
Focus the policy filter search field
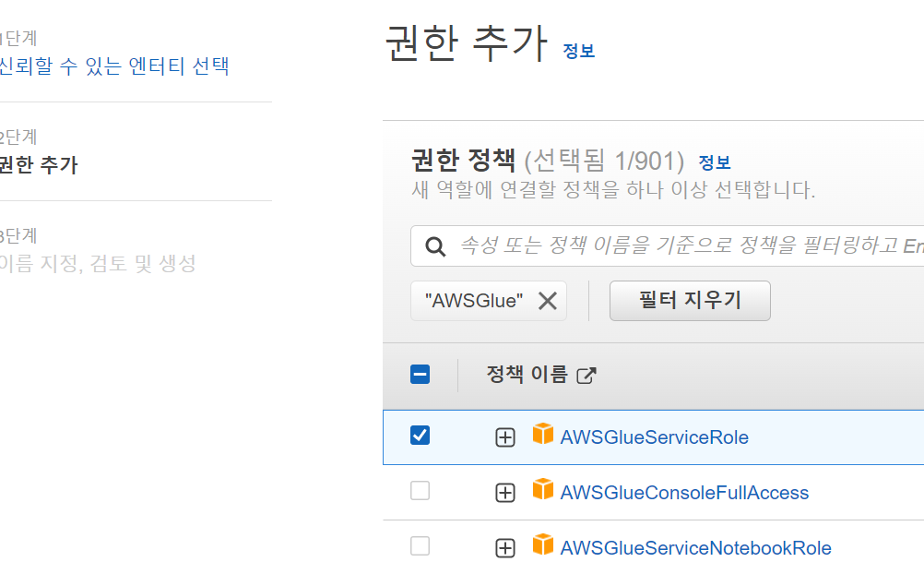pos(667,245)
